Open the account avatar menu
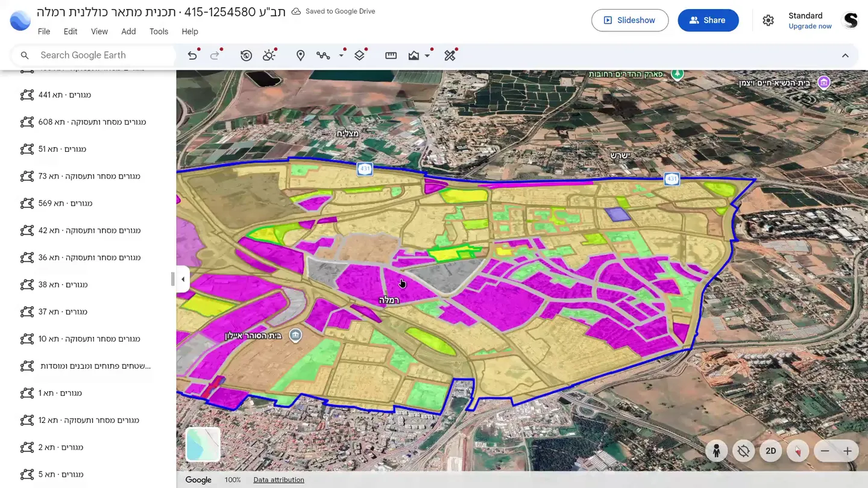 (851, 20)
